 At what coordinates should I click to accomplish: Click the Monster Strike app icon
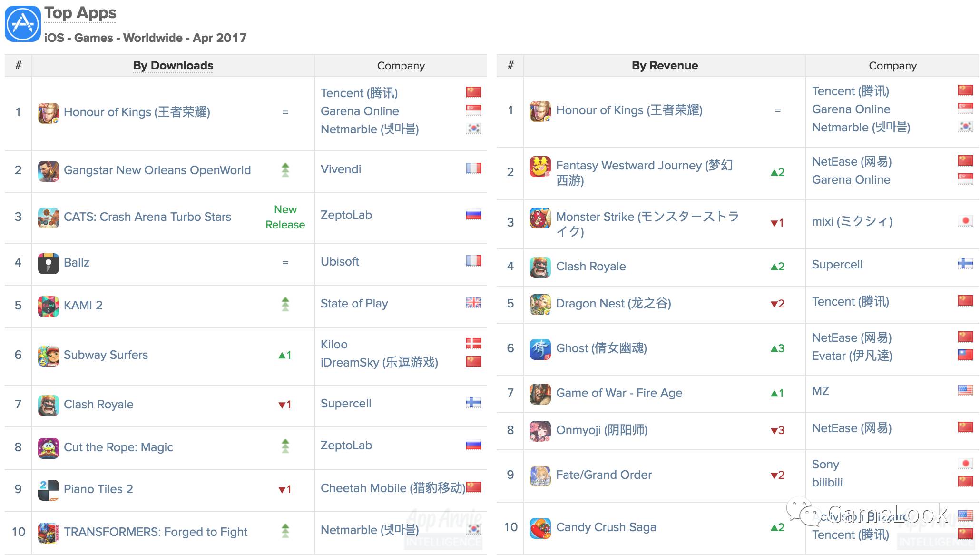click(x=540, y=218)
